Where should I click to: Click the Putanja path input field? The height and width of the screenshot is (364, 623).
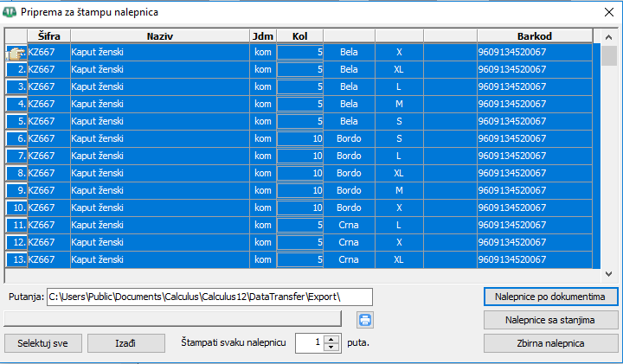coord(209,297)
